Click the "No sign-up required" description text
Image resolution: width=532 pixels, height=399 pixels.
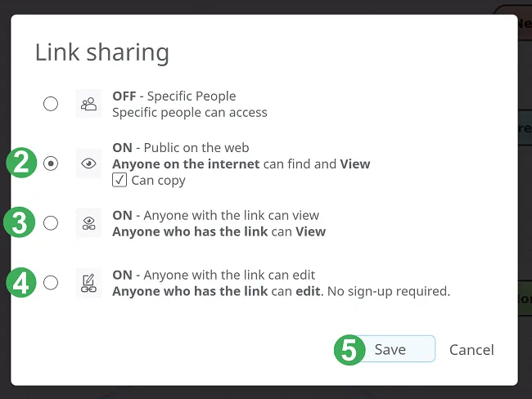tap(389, 291)
